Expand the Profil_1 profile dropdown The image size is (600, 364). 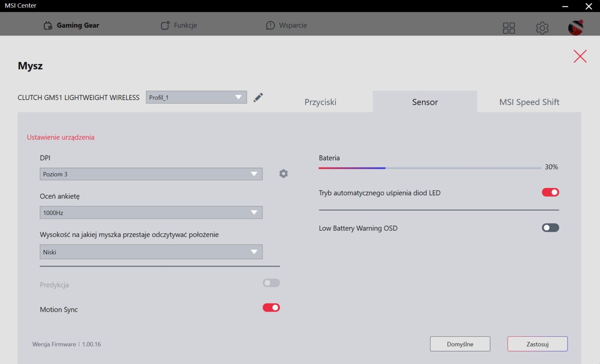(x=196, y=97)
